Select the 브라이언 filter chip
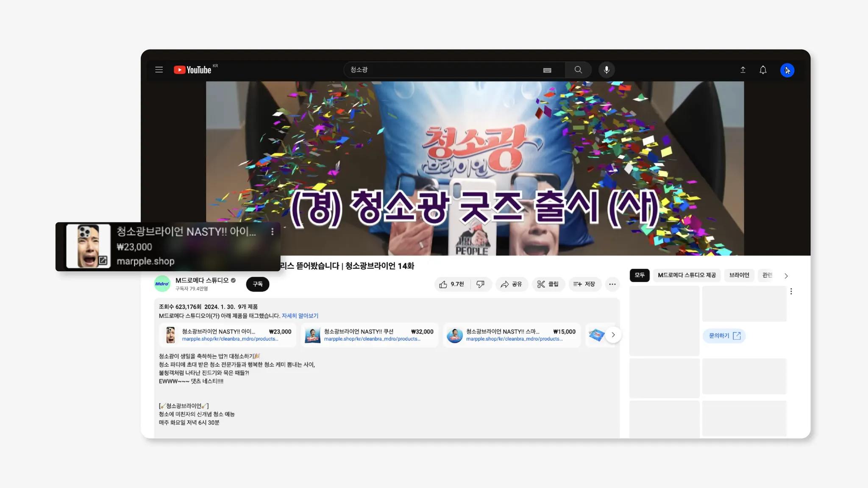 [x=739, y=275]
